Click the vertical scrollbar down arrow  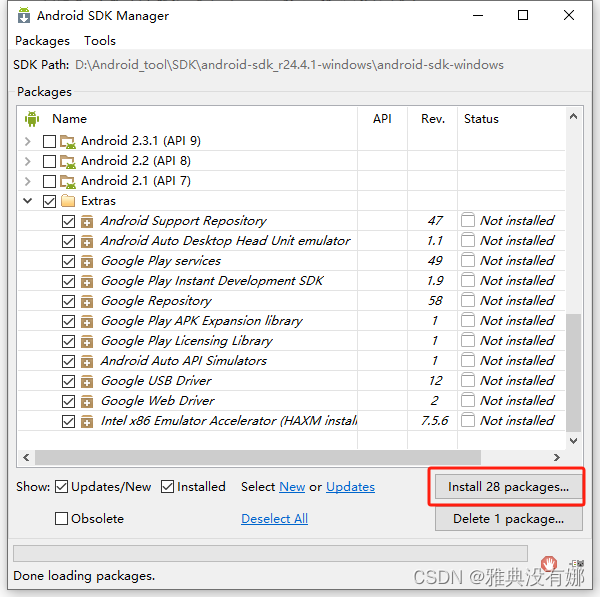[573, 441]
